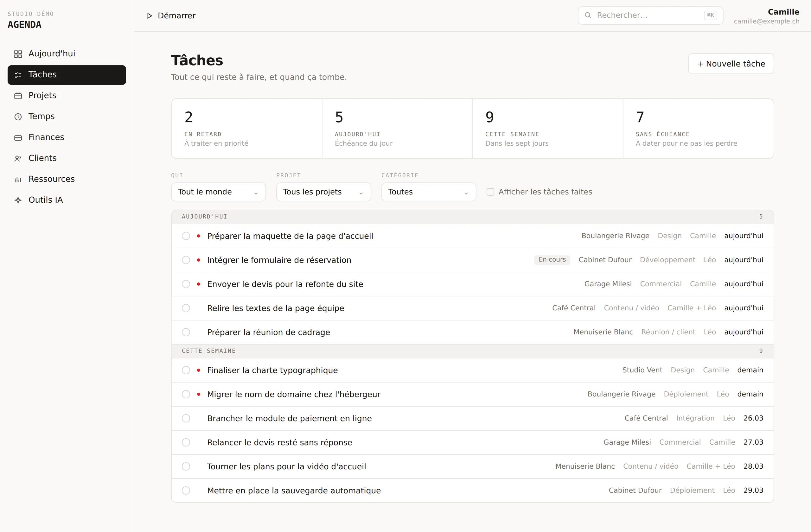Mark Préparer la maquette task as done
The width and height of the screenshot is (811, 532).
point(186,236)
